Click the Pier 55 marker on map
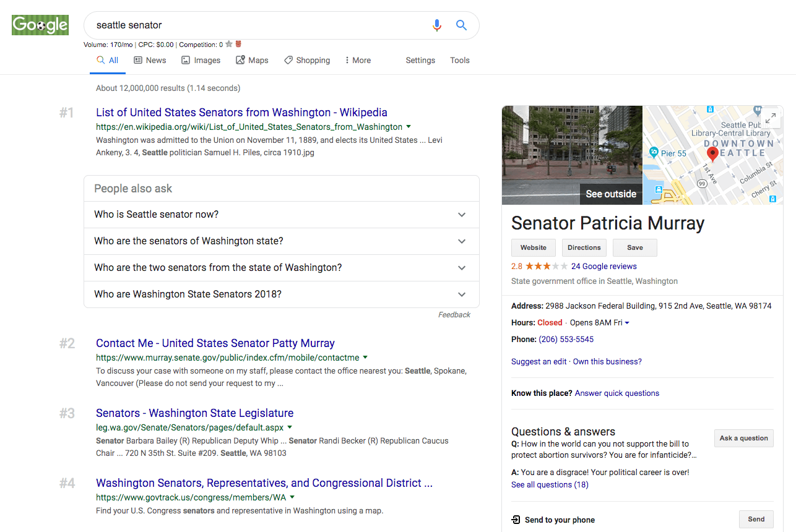The height and width of the screenshot is (532, 796). coord(654,153)
